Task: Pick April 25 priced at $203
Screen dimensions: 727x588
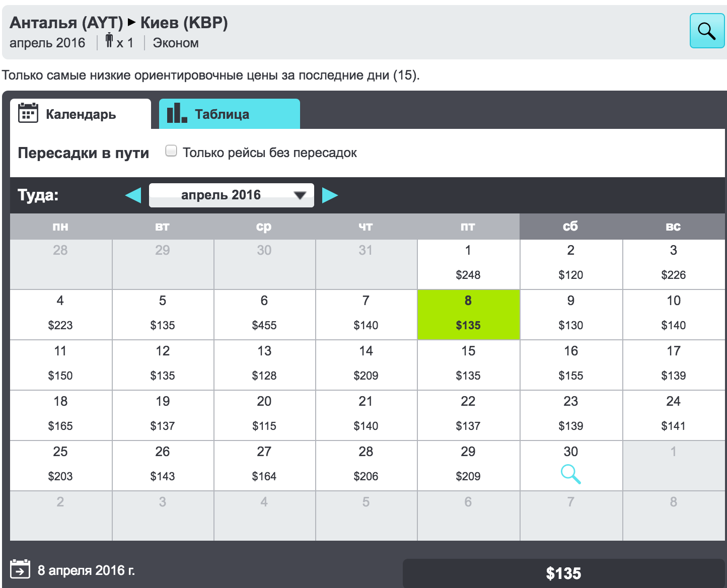Action: [60, 465]
